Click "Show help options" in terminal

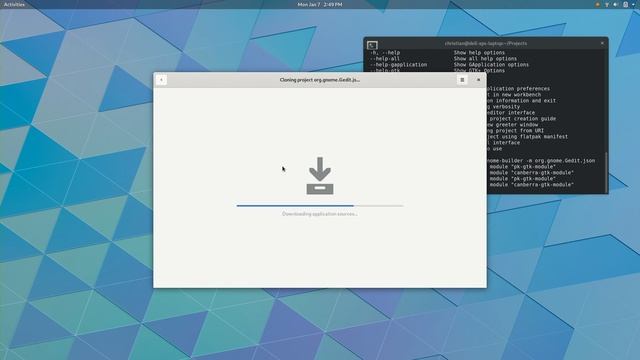coord(479,53)
